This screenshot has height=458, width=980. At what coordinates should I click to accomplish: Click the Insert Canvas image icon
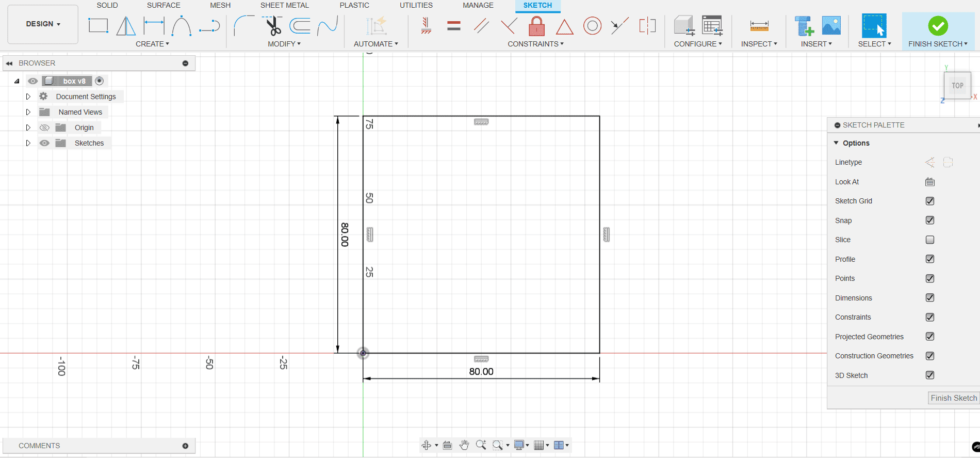click(831, 25)
